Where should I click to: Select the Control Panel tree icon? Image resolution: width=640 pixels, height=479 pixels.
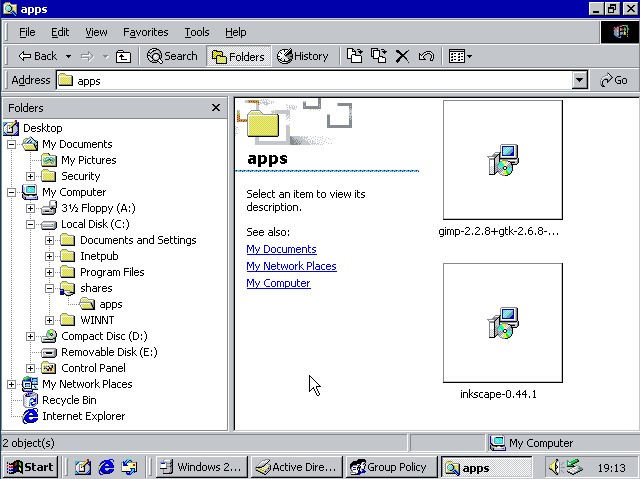click(x=49, y=368)
